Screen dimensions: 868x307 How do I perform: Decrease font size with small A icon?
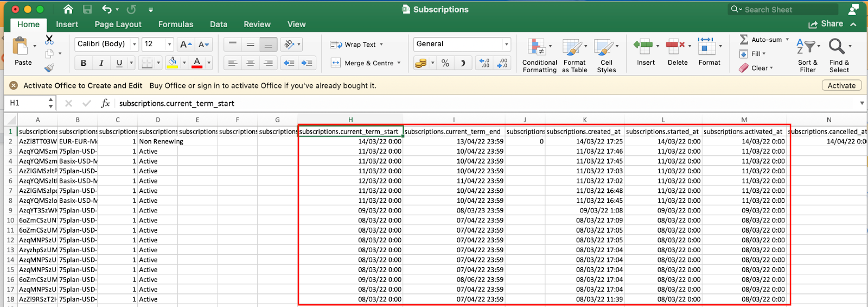click(203, 45)
